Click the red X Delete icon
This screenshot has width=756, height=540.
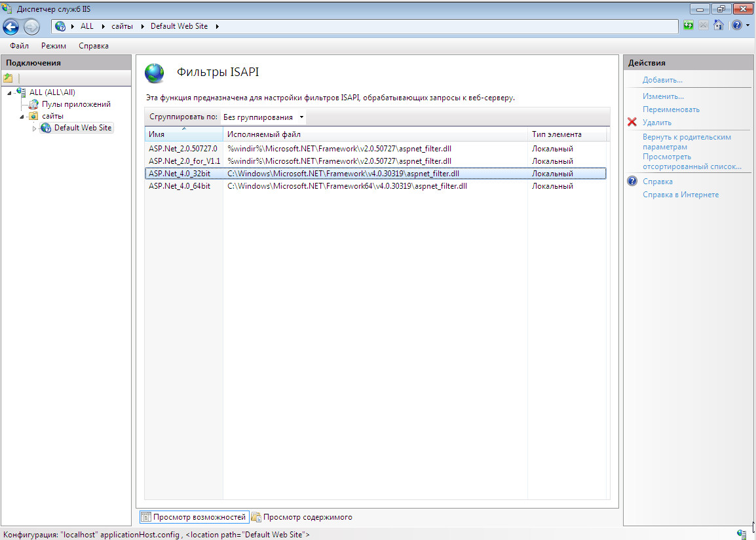[x=632, y=123]
